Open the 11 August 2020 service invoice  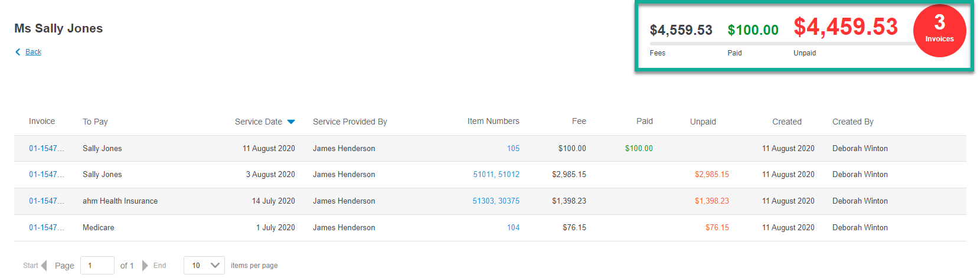tap(47, 148)
